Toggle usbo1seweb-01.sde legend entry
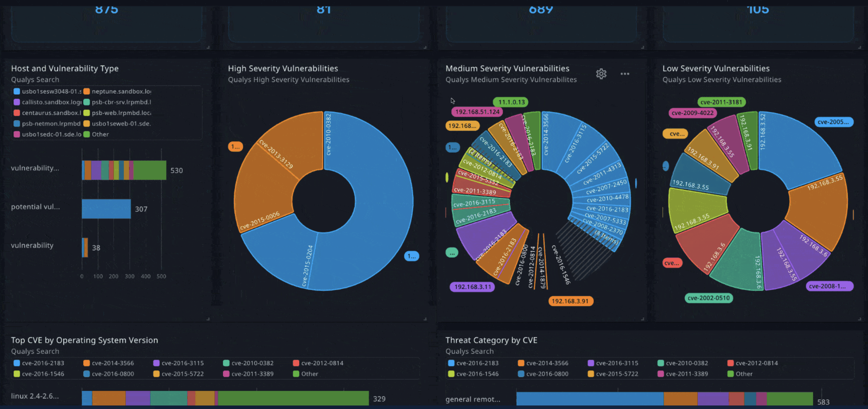Image resolution: width=868 pixels, height=409 pixels. 117,124
